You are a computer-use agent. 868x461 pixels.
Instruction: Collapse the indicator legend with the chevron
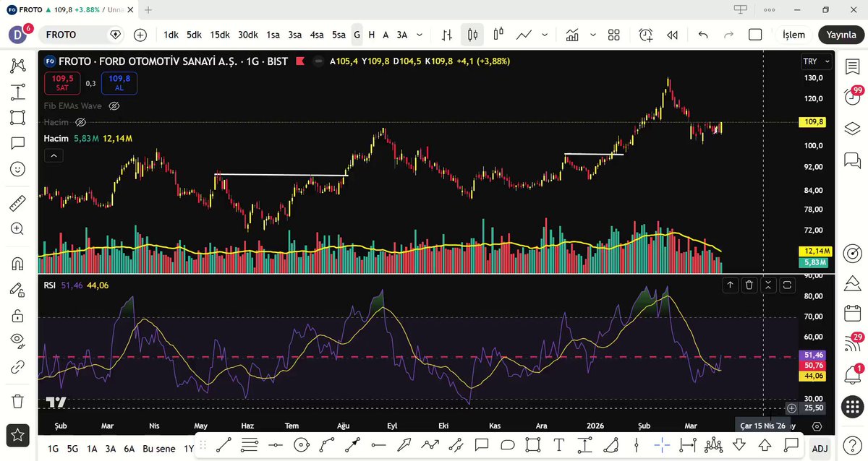[x=54, y=155]
